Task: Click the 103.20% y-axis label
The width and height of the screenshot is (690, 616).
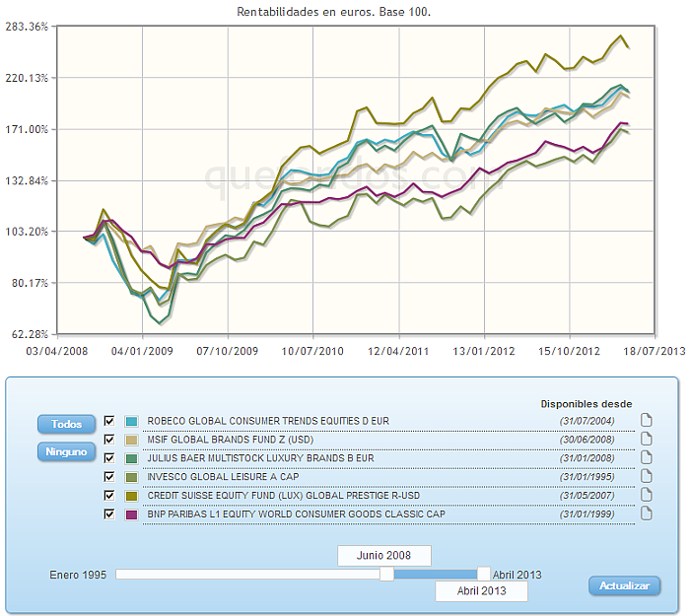Action: coord(27,232)
